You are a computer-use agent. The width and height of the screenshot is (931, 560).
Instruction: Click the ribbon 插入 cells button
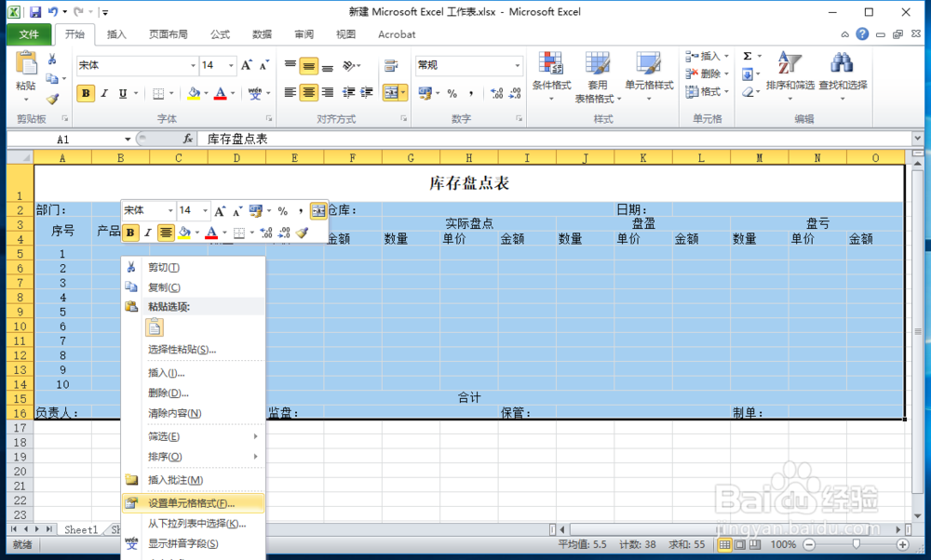(707, 57)
